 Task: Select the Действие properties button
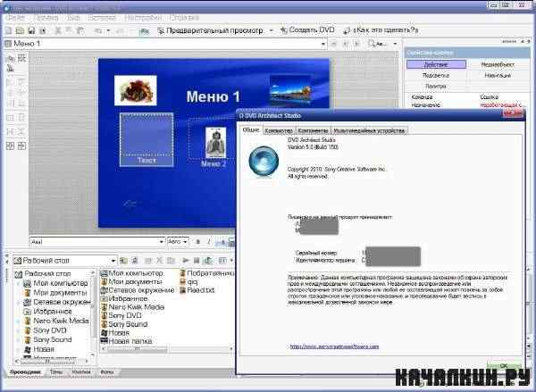436,64
